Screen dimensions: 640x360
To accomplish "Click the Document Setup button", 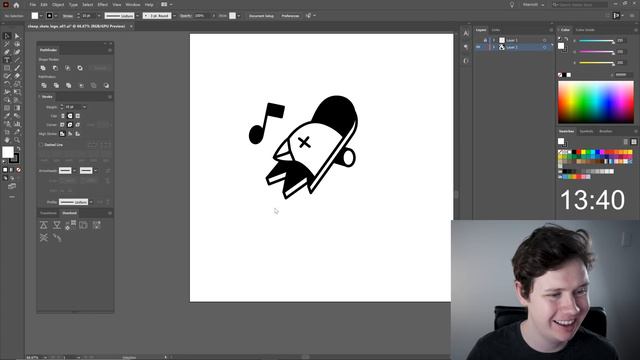I will click(x=261, y=16).
